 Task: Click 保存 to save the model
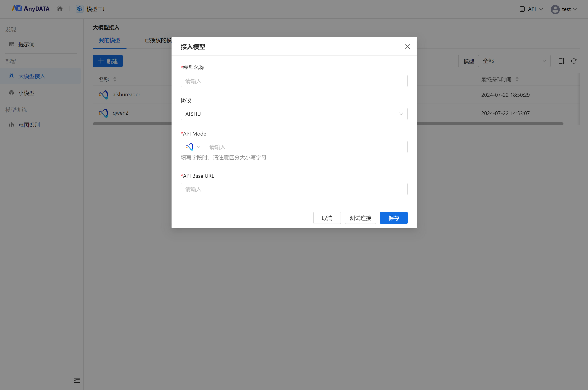[x=394, y=218]
